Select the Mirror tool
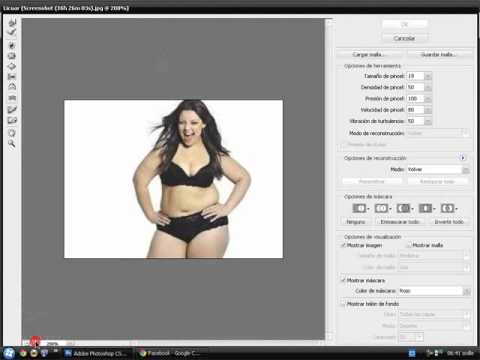 [12, 87]
